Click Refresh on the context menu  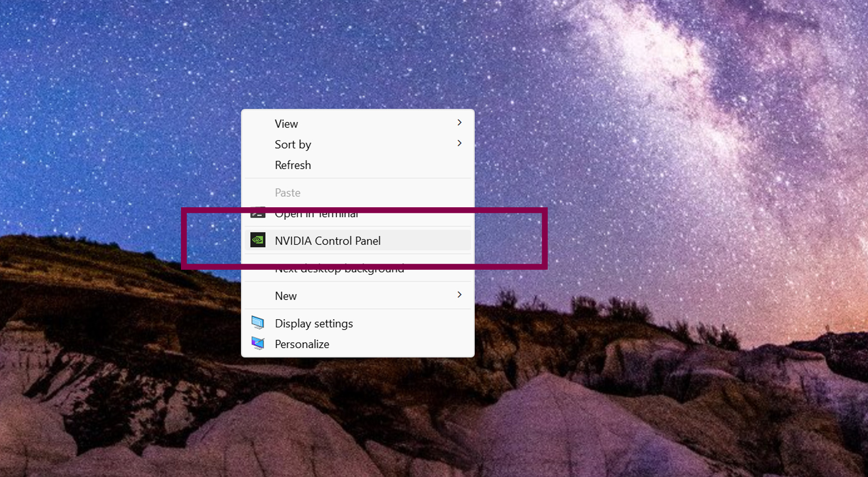point(292,164)
